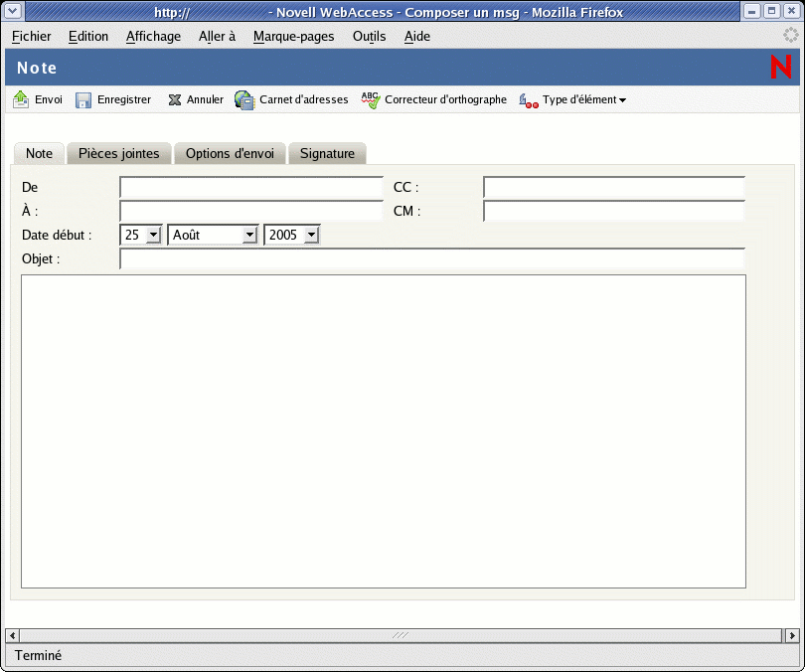Open the Fichier menu

32,37
